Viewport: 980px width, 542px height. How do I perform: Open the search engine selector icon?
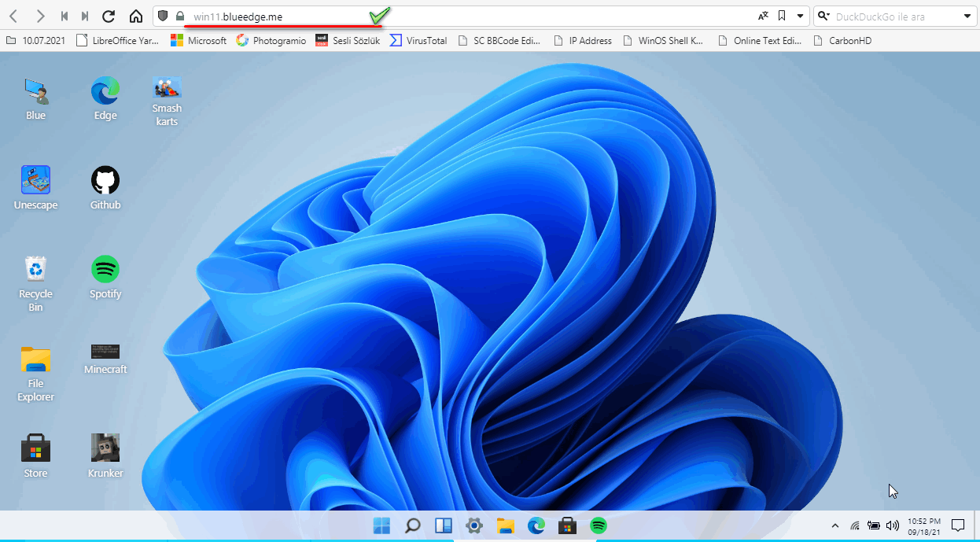823,16
